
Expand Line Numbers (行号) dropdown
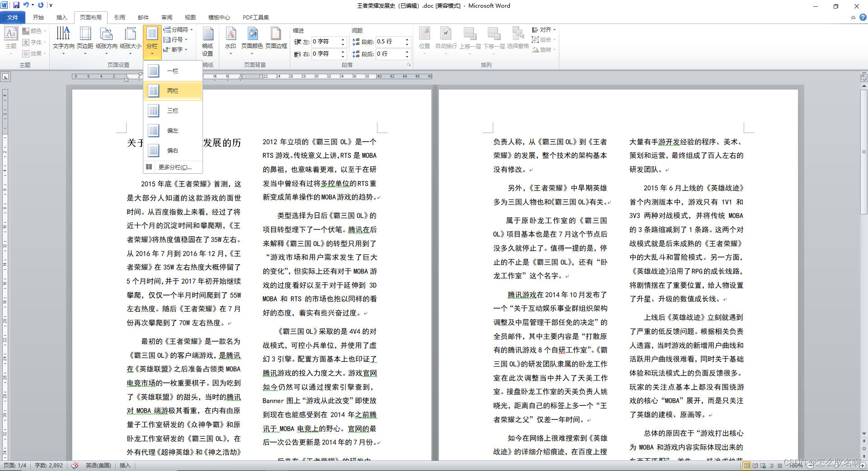(x=175, y=39)
